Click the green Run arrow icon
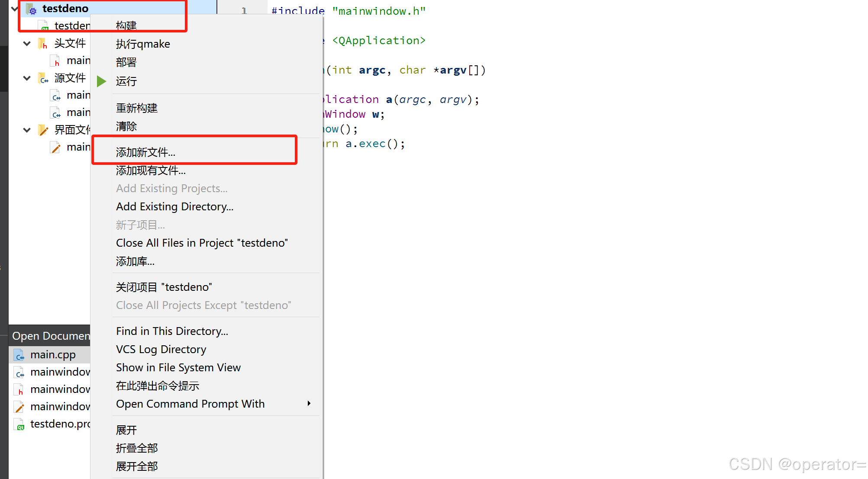The image size is (868, 479). 101,81
